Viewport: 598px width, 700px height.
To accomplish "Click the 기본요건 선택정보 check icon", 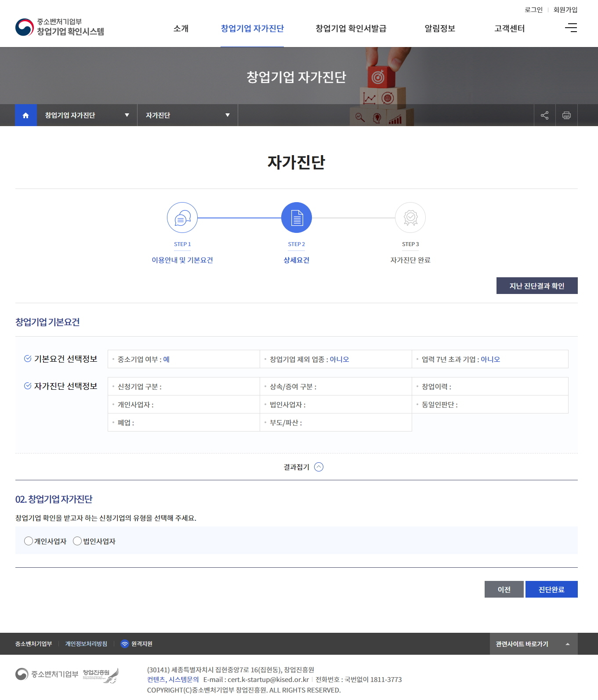I will (x=28, y=359).
